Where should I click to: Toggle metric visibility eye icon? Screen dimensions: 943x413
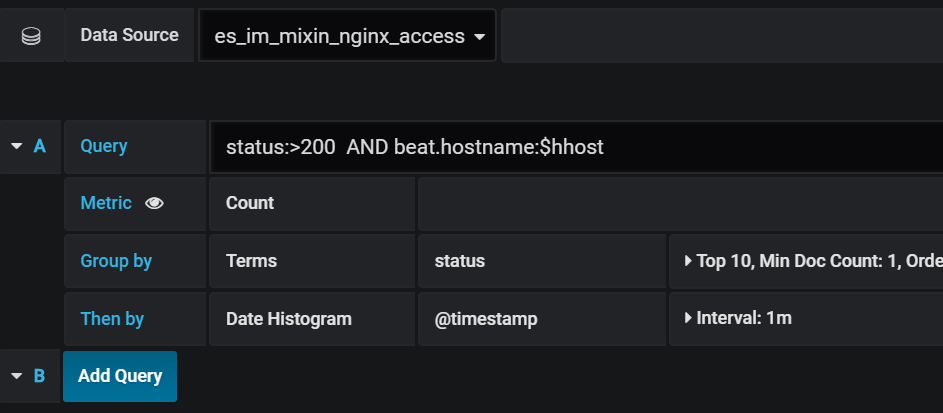pyautogui.click(x=154, y=204)
